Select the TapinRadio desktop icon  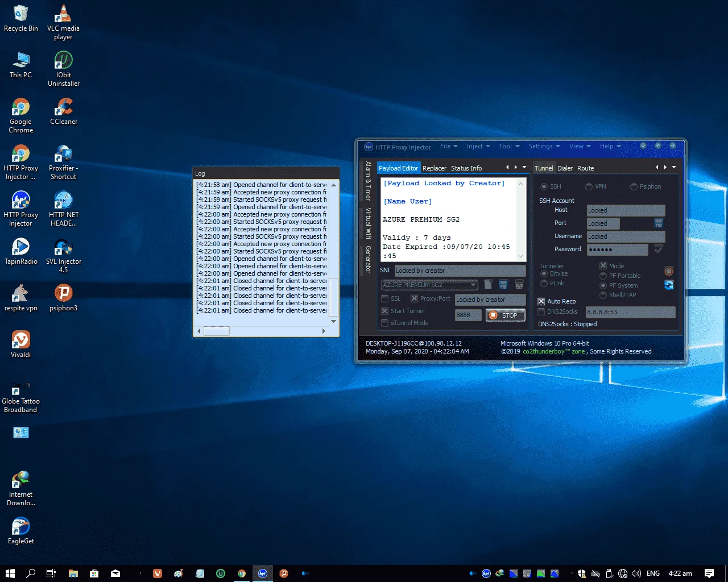pos(20,251)
